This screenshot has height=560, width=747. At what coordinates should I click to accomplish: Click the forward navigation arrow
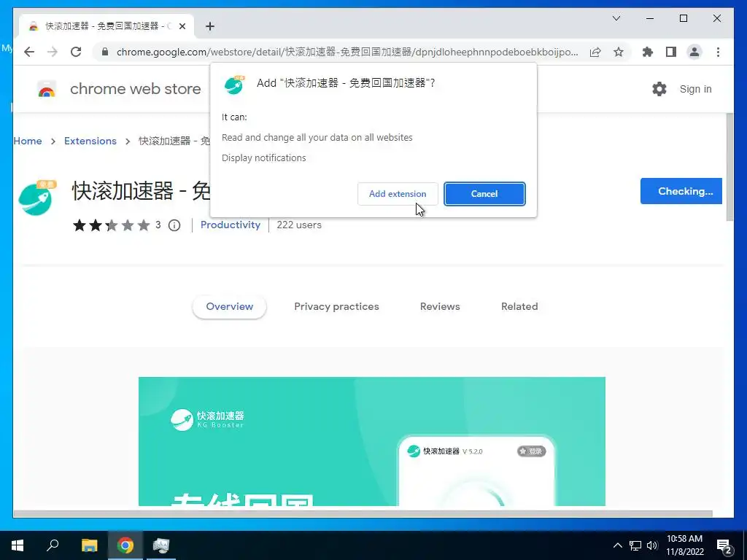[53, 52]
